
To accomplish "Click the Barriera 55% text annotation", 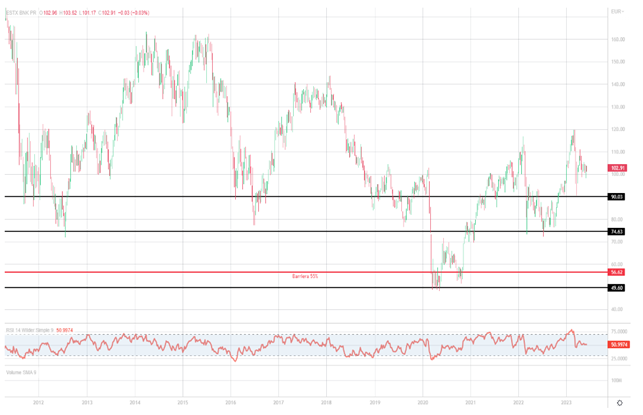I will tap(306, 276).
